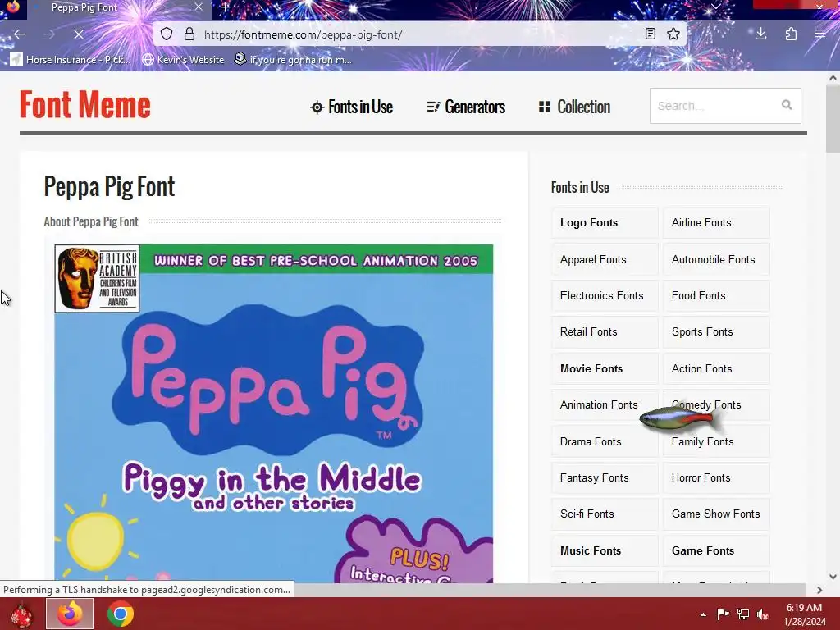Open Electronics Fonts category
Image resolution: width=840 pixels, height=630 pixels.
tap(605, 295)
